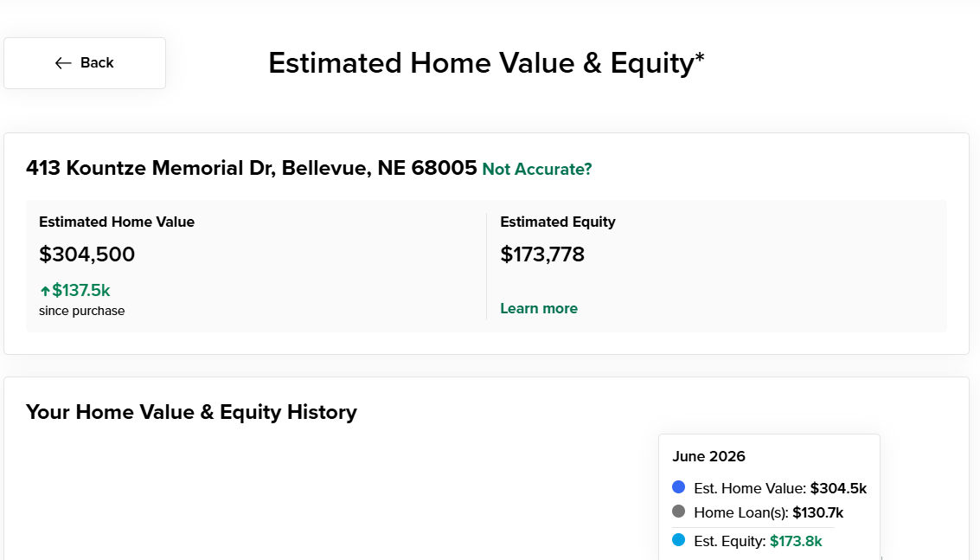Click the Estimated Home Value & Equity title

click(486, 63)
